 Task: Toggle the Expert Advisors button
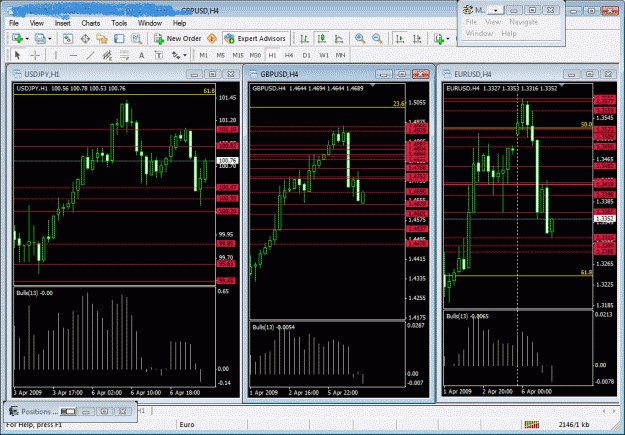click(256, 39)
